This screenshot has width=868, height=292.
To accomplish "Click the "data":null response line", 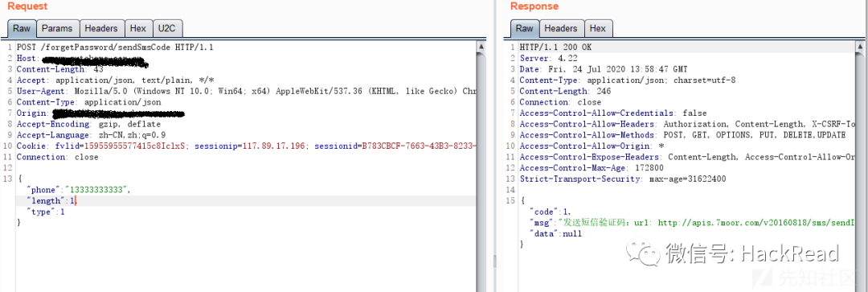I will 555,234.
